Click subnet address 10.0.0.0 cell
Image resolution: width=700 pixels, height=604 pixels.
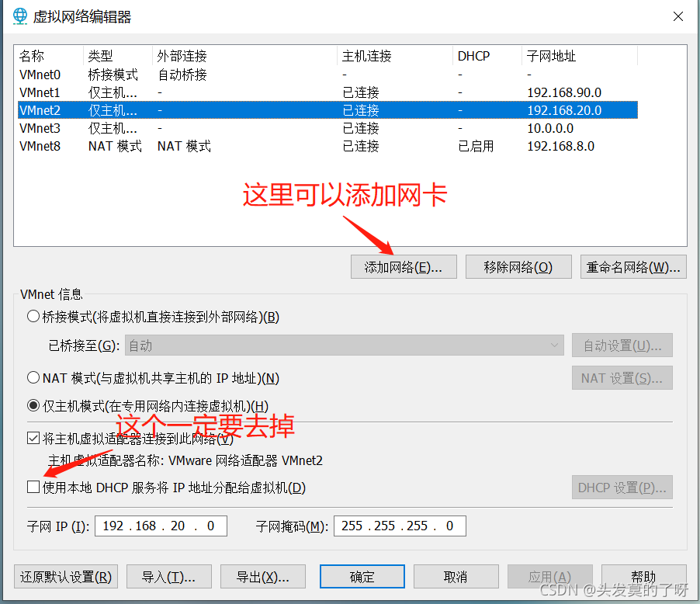click(x=550, y=128)
